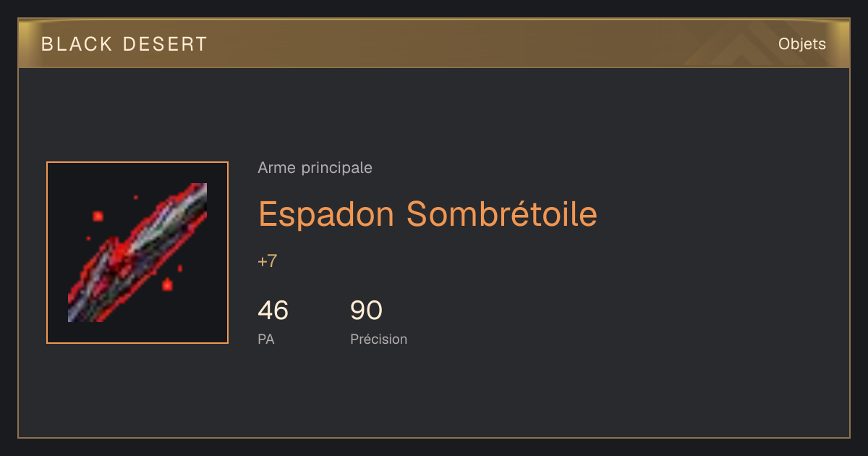Click the BLACK DESERT header title

pyautogui.click(x=124, y=44)
